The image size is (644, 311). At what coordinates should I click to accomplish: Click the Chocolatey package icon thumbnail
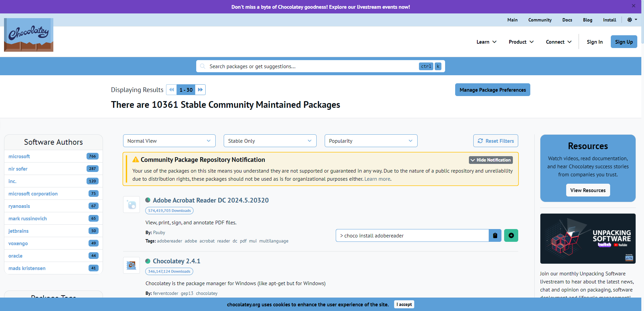click(x=131, y=265)
